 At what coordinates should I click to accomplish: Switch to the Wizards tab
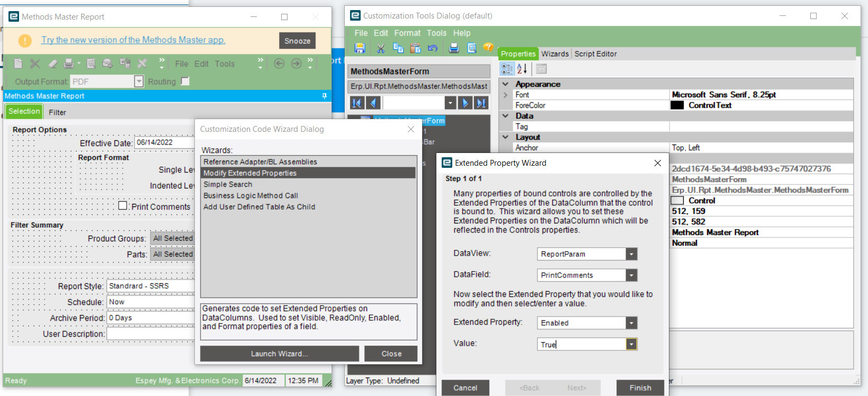tap(555, 53)
